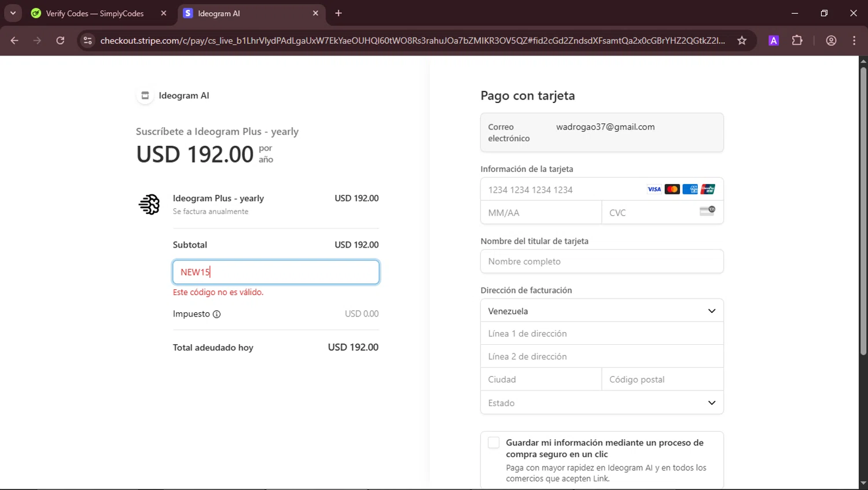Click the 'Suscríbete a Ideogram Plus - yearly' heading

217,131
